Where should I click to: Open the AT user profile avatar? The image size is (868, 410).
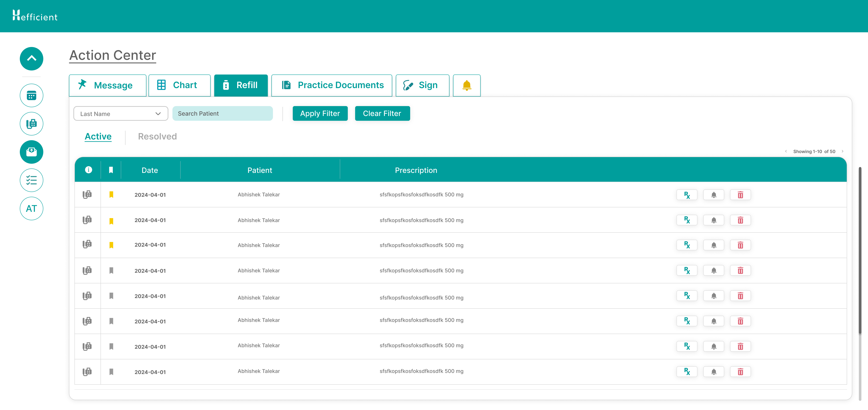tap(31, 209)
